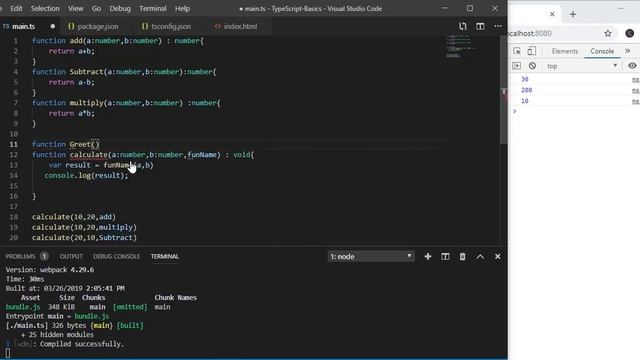Open the Go menu
Viewport: 640px width, 360px height.
click(x=96, y=8)
